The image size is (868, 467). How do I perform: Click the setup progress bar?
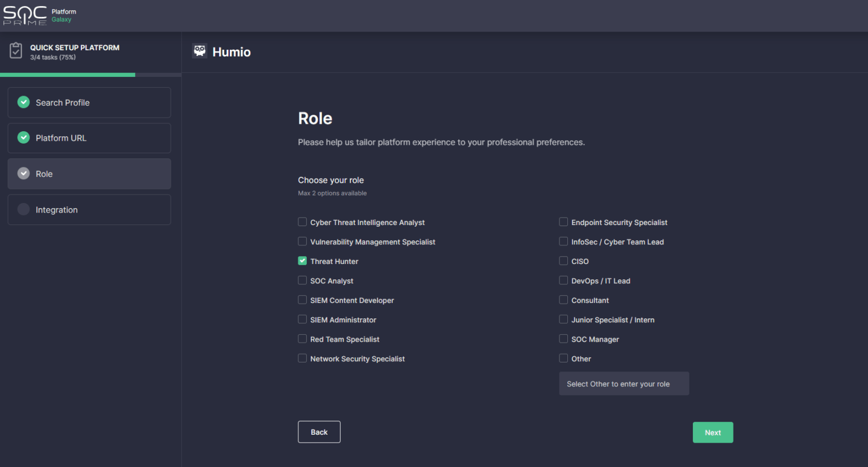click(90, 75)
